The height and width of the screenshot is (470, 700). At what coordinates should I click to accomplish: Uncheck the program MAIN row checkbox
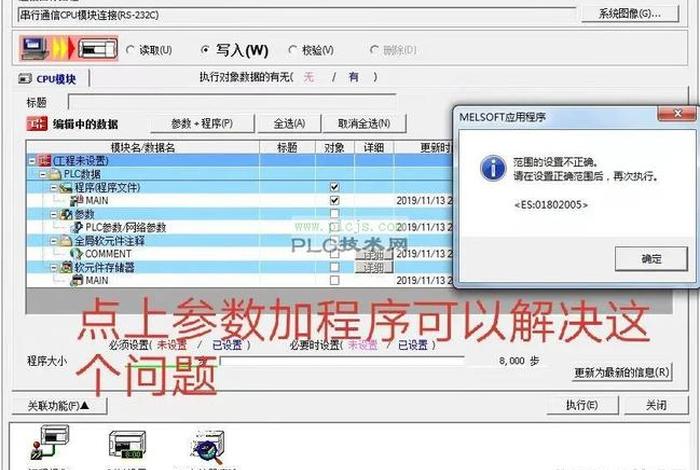334,200
